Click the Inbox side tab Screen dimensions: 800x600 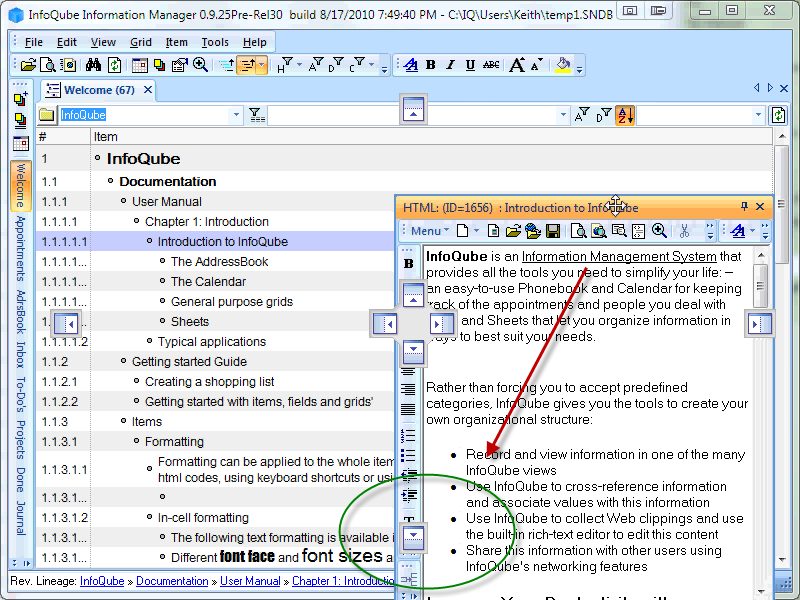(x=20, y=354)
